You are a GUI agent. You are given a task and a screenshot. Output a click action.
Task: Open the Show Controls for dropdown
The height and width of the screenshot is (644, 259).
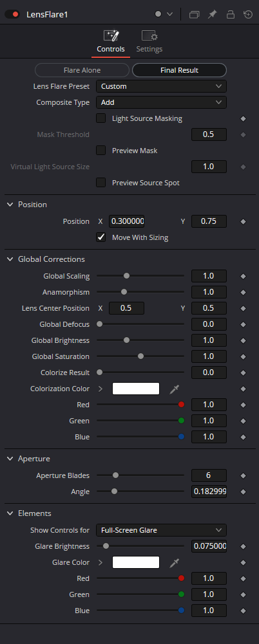161,530
